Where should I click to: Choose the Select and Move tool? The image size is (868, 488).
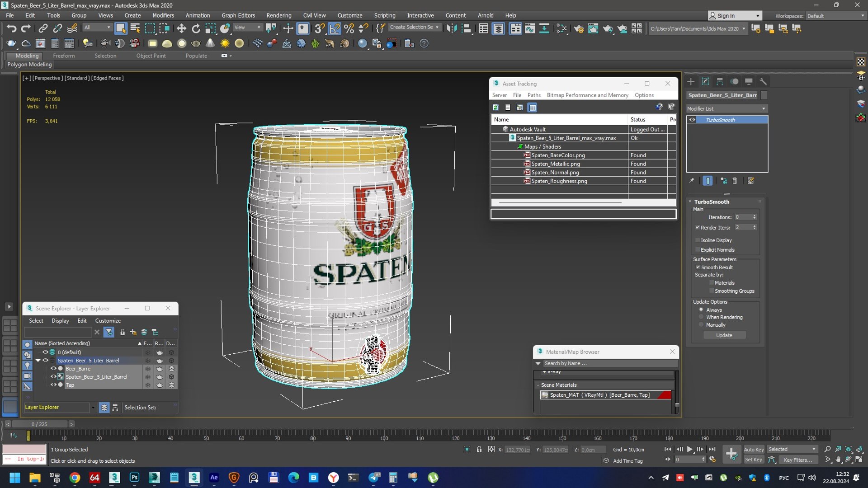(181, 28)
